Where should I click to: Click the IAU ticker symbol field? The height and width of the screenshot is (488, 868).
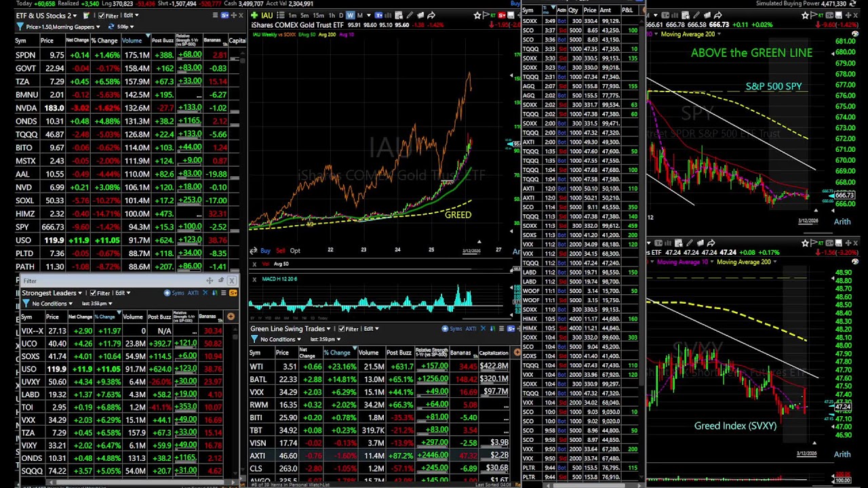click(267, 16)
